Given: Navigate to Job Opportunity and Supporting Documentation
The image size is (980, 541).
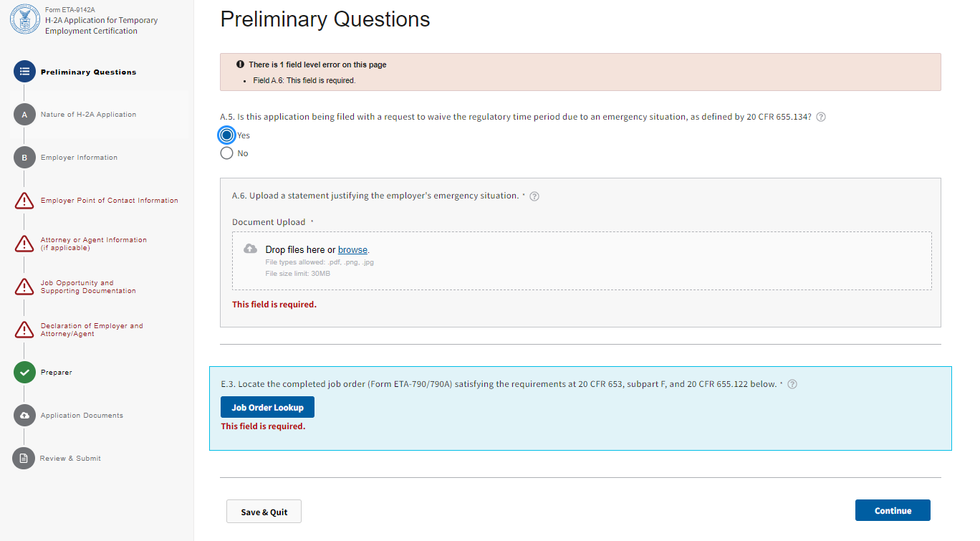Looking at the screenshot, I should [x=88, y=287].
